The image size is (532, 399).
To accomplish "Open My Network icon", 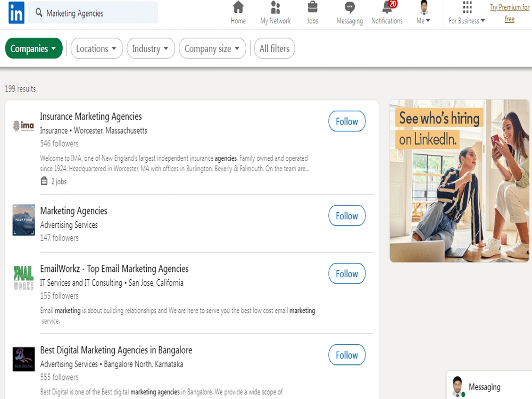I will tap(276, 7).
